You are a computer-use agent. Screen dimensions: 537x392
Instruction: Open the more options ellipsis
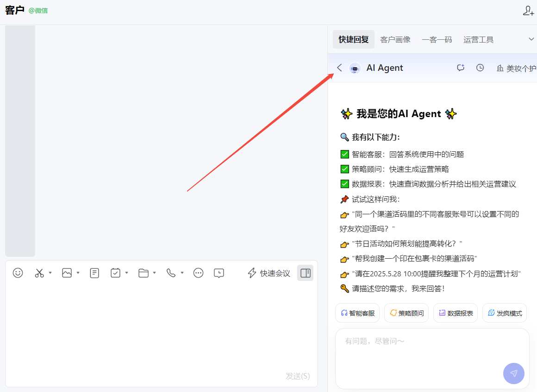tap(199, 273)
